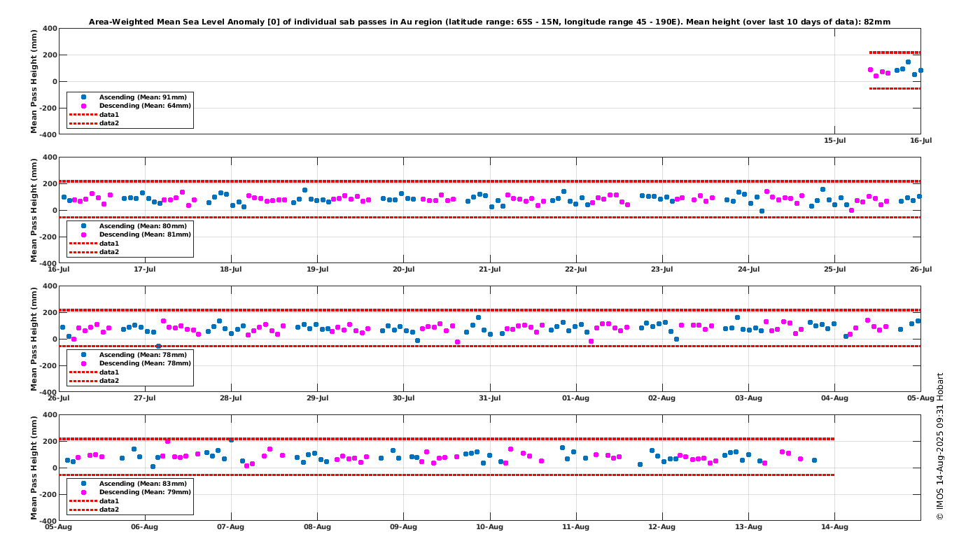Screen dimensions: 980x560
Task: Click the chart title about Area-Weighted Mean Sea Level Anomaly
Action: coord(490,22)
